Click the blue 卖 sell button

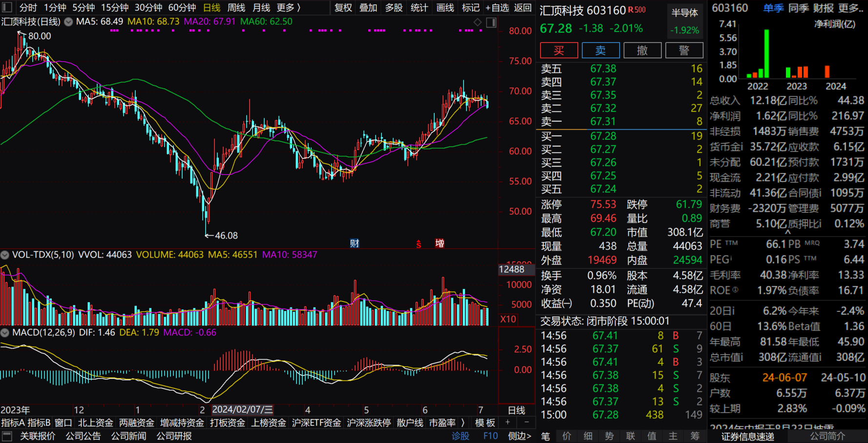pos(601,50)
